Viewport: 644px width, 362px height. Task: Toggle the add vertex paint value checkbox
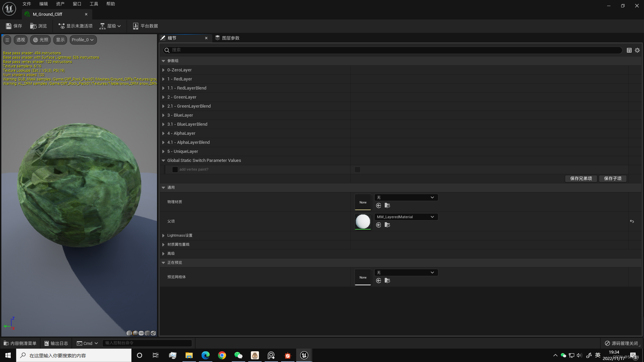pos(358,170)
